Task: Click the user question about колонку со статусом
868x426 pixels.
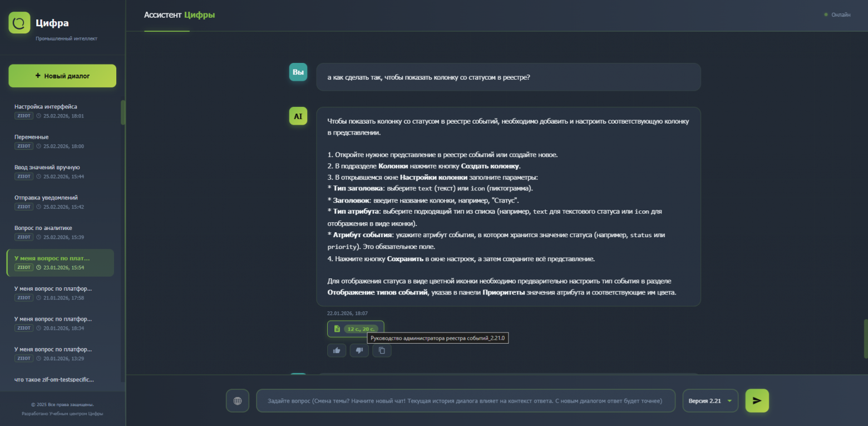Action: point(509,77)
